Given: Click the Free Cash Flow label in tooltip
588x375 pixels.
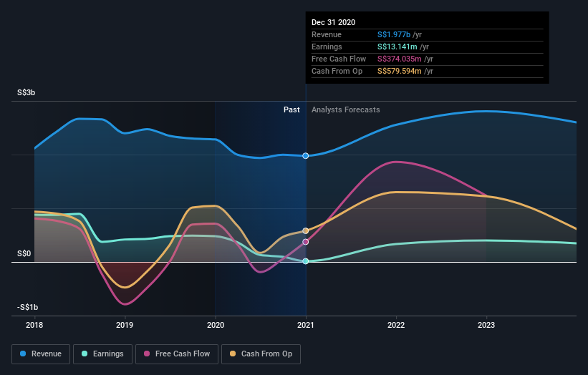Looking at the screenshot, I should tap(339, 59).
